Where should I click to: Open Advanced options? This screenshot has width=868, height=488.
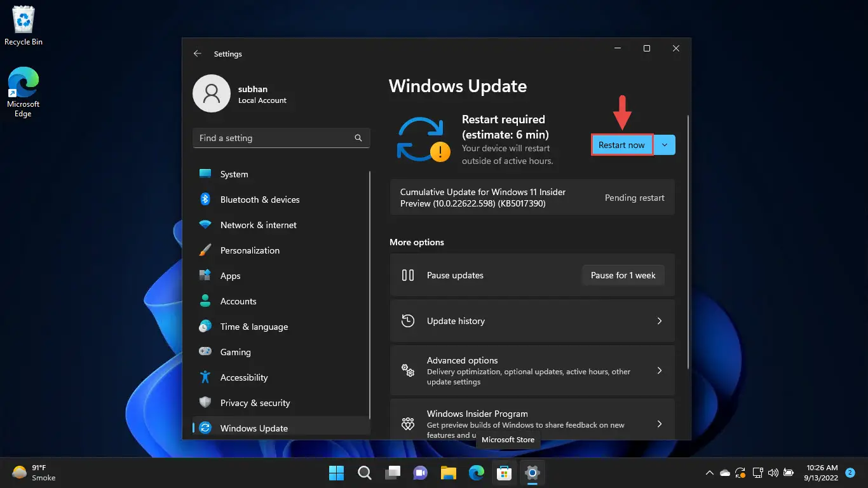532,370
